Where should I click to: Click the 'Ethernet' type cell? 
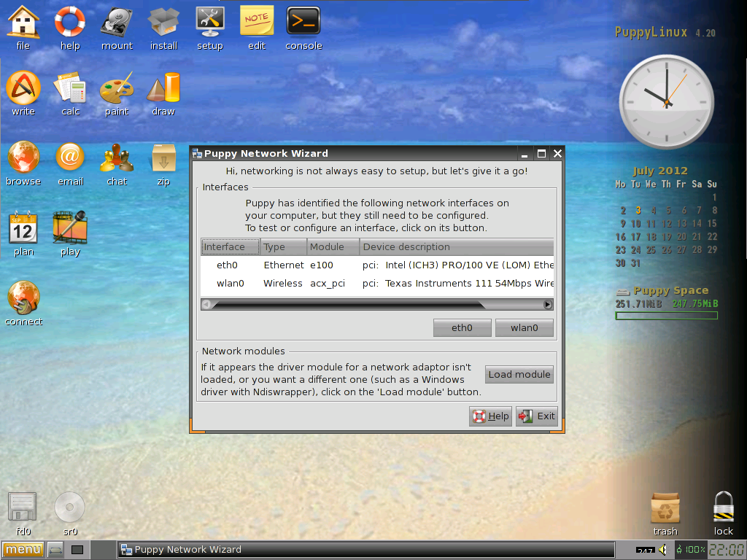284,265
